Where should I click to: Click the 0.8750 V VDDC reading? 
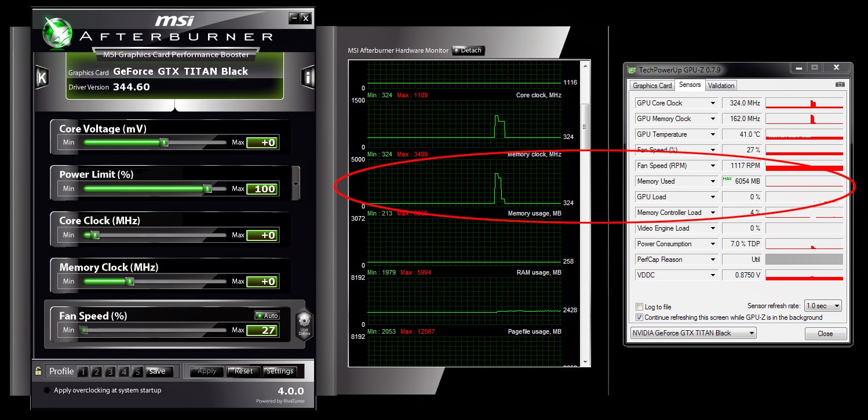(742, 275)
